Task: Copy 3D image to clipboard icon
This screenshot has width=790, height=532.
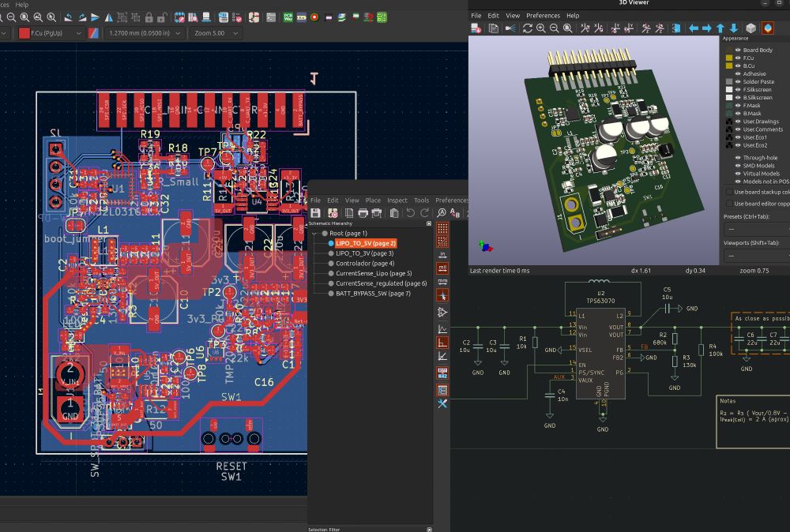Action: (494, 28)
